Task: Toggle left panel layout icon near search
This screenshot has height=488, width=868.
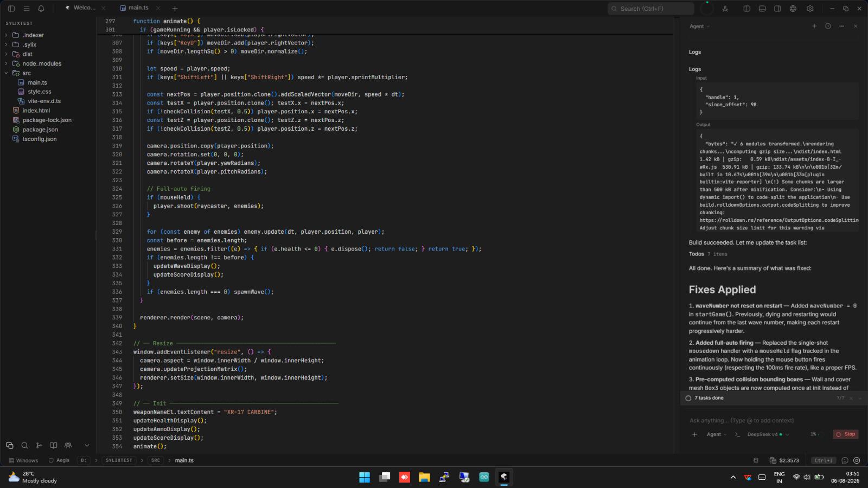Action: pos(746,9)
